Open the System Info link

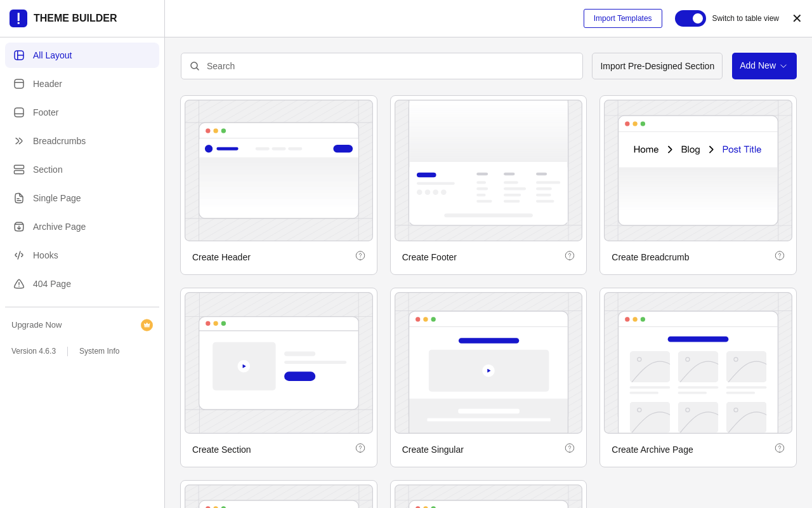[99, 351]
